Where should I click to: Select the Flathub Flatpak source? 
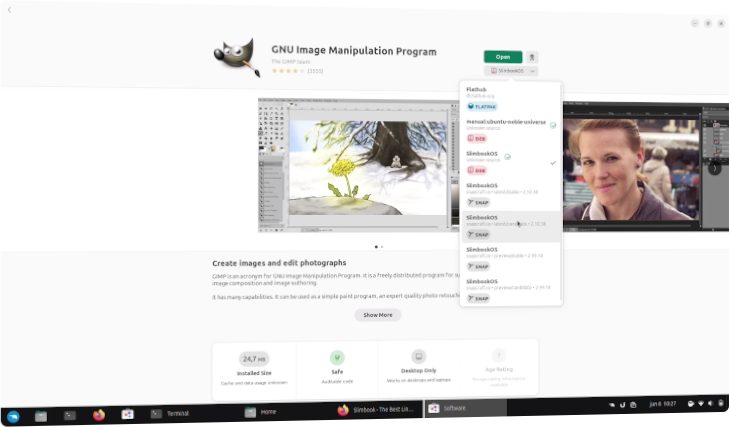[511, 98]
